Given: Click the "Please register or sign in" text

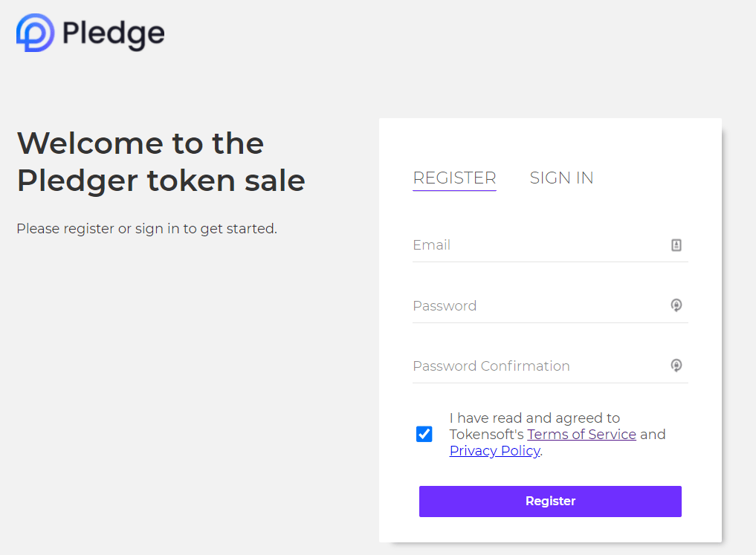Looking at the screenshot, I should point(146,229).
